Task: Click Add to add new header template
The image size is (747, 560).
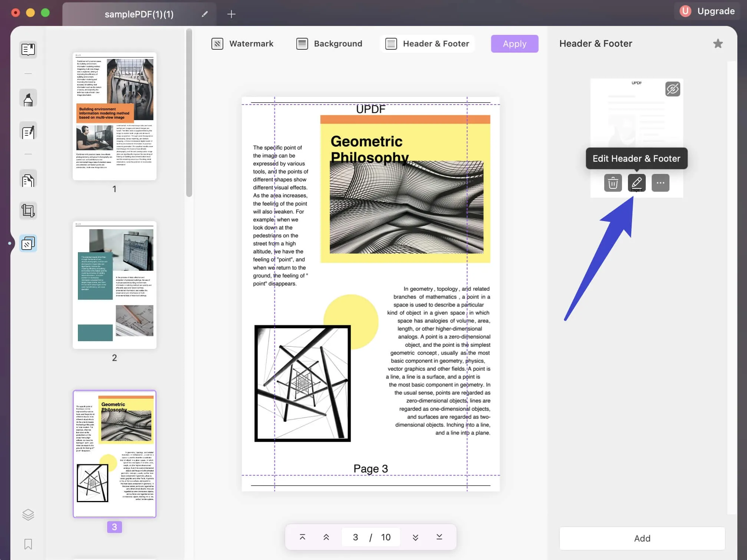Action: click(x=642, y=538)
